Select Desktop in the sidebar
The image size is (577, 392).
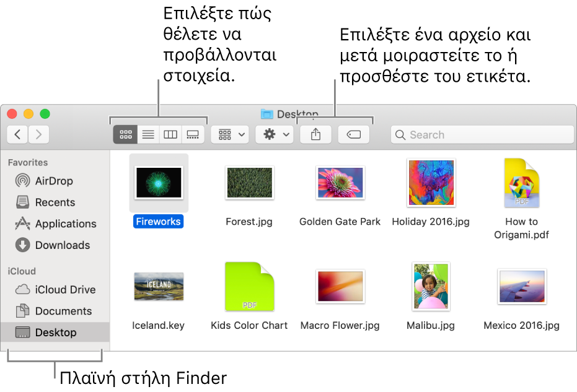click(x=55, y=333)
